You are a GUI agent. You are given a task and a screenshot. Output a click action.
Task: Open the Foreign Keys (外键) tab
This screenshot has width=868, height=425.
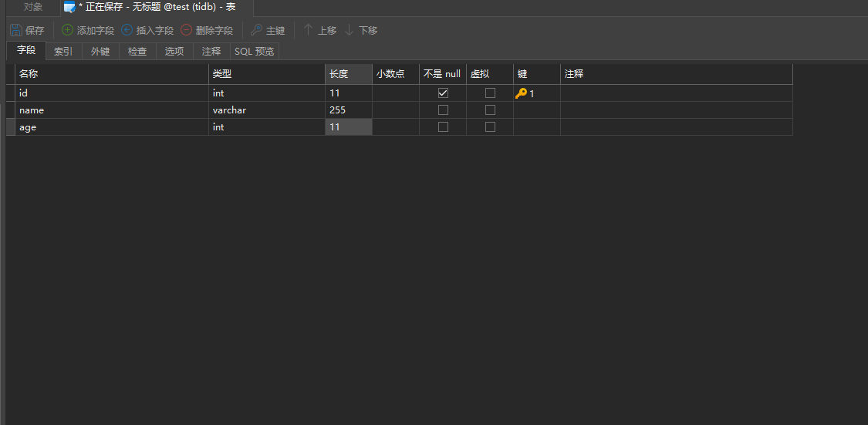click(x=100, y=52)
